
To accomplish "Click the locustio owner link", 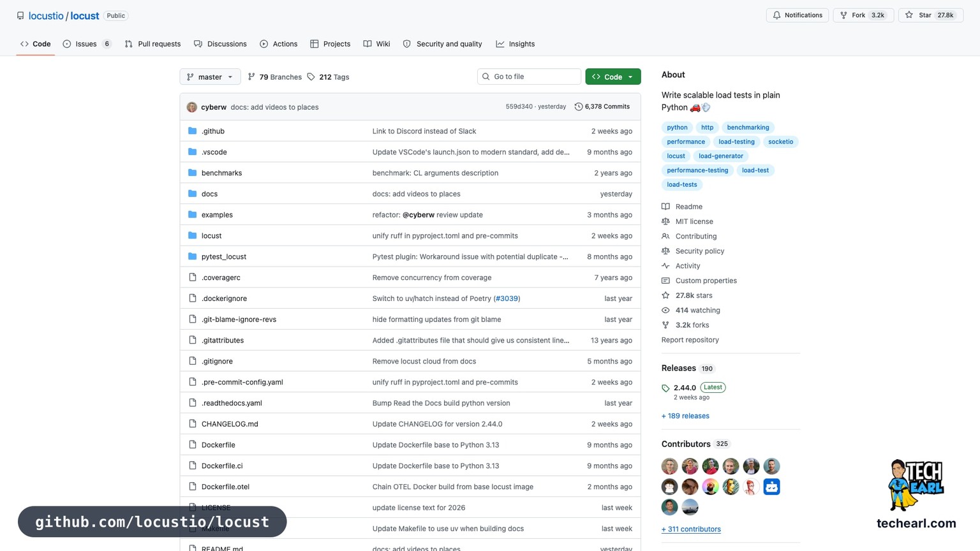I will (x=46, y=15).
